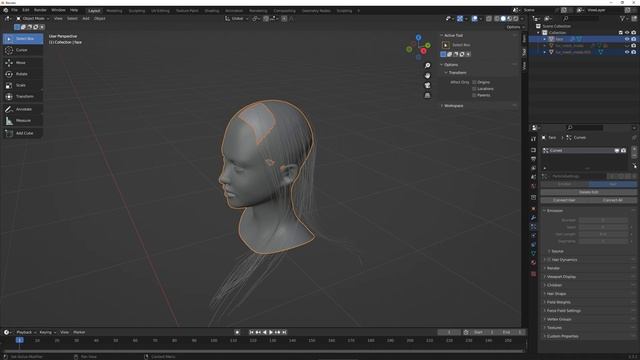The width and height of the screenshot is (640, 360).
Task: Toggle visibility eye of Collection
Action: tap(627, 33)
